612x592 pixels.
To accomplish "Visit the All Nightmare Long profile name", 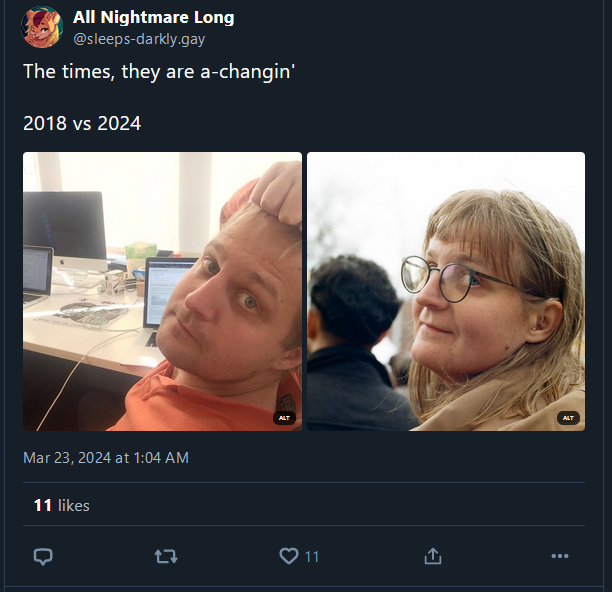I will point(153,18).
